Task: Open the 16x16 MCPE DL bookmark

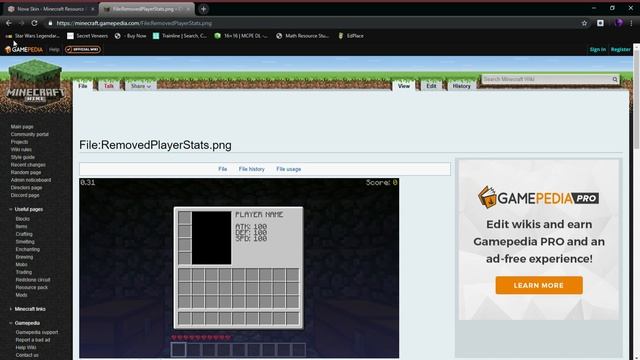Action: pos(241,36)
